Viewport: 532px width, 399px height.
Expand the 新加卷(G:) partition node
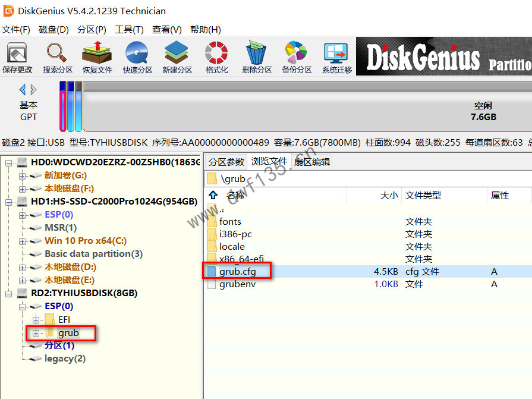tap(22, 176)
